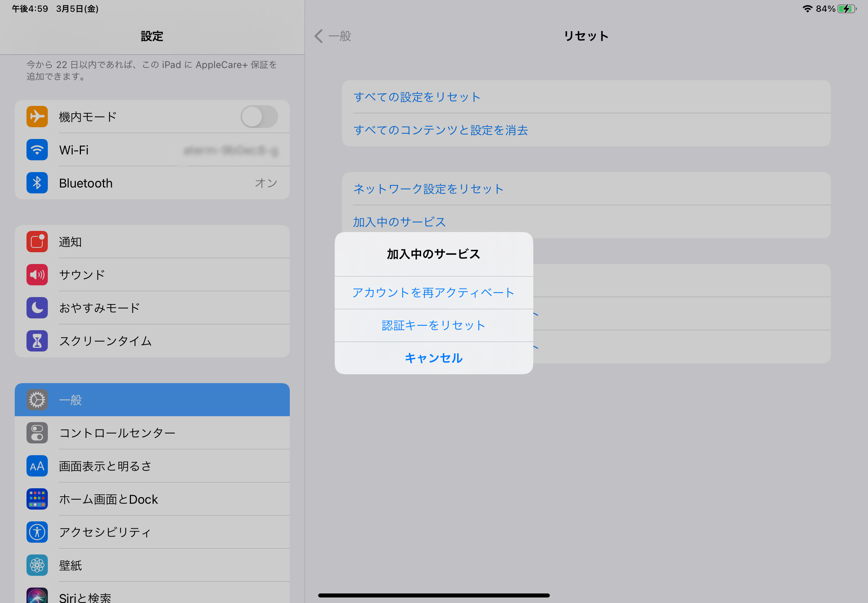Open 壁紙 wallpaper settings
The height and width of the screenshot is (603, 868).
(152, 565)
